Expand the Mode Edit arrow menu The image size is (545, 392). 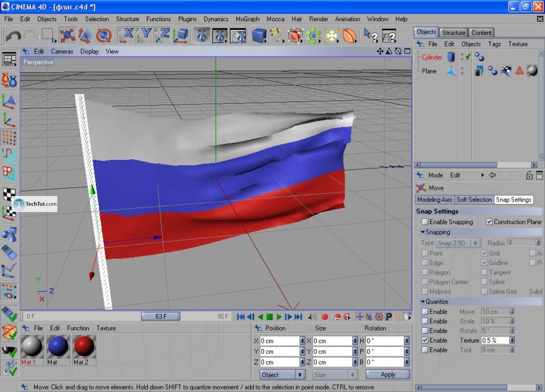point(482,175)
